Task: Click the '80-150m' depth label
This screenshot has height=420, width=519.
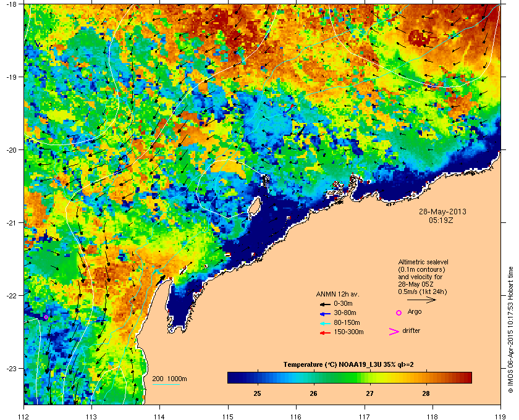Action: point(347,322)
